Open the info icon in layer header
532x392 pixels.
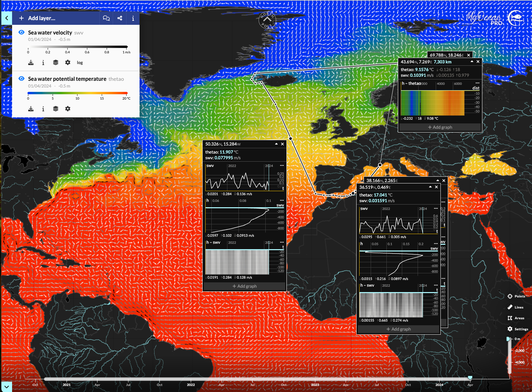coord(133,18)
